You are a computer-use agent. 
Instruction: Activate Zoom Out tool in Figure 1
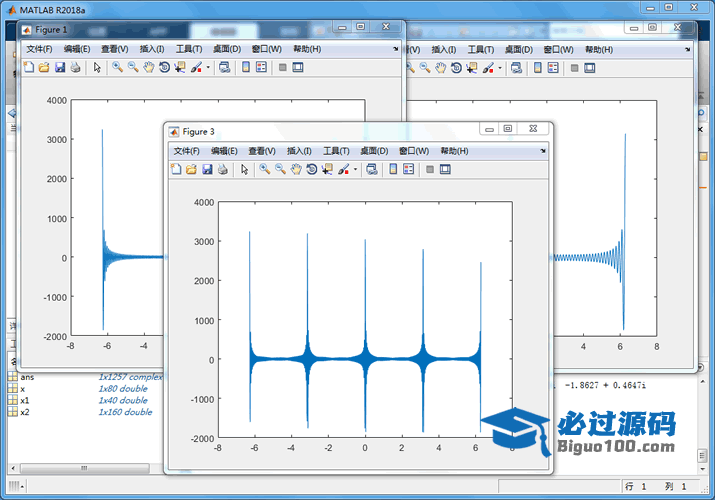[x=133, y=67]
